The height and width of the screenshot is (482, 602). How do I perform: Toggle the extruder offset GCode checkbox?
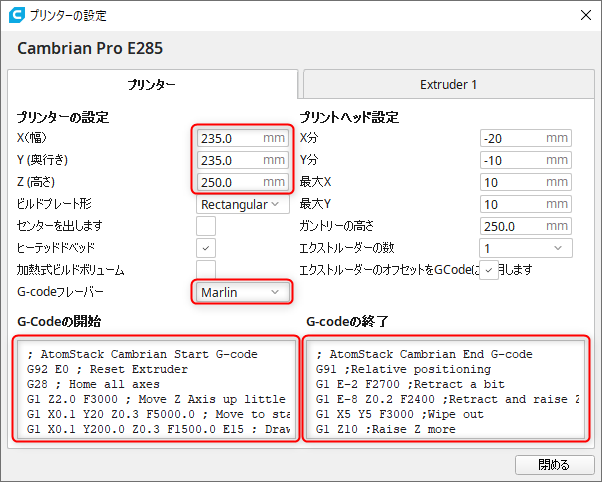pos(489,270)
